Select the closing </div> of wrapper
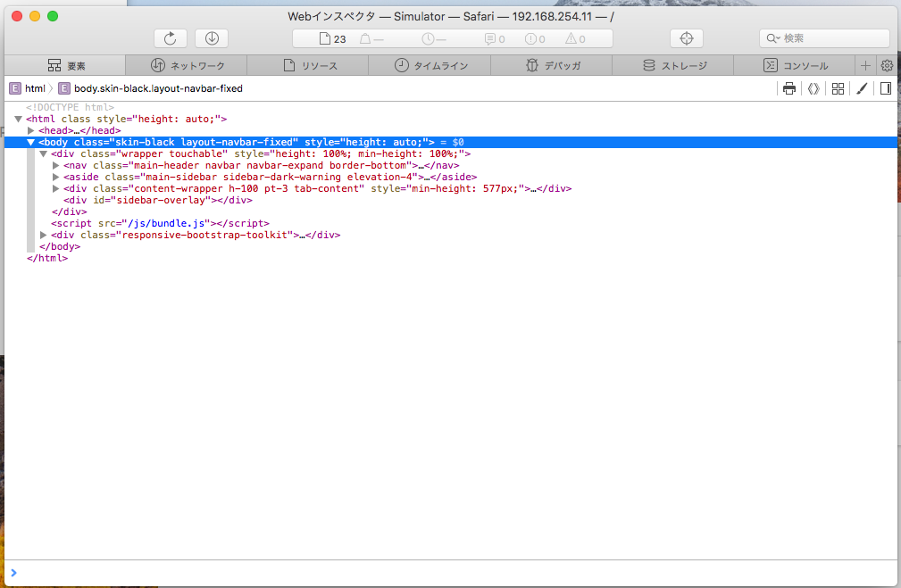 [69, 211]
